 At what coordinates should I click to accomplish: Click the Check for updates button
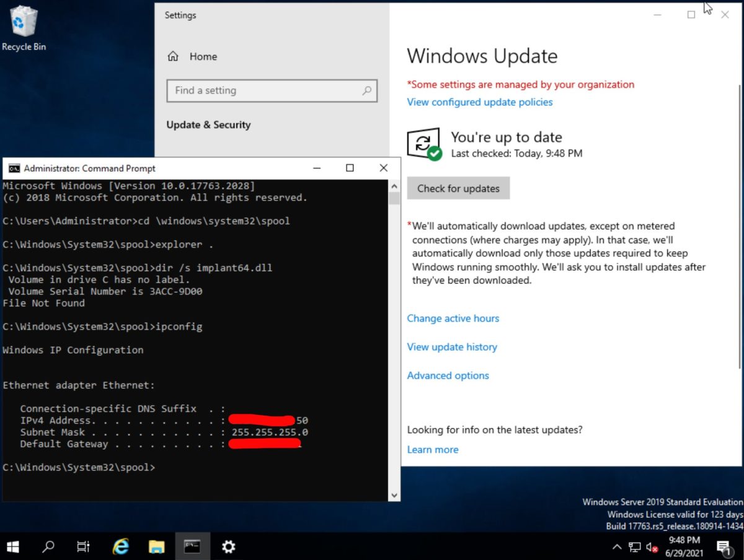[458, 188]
